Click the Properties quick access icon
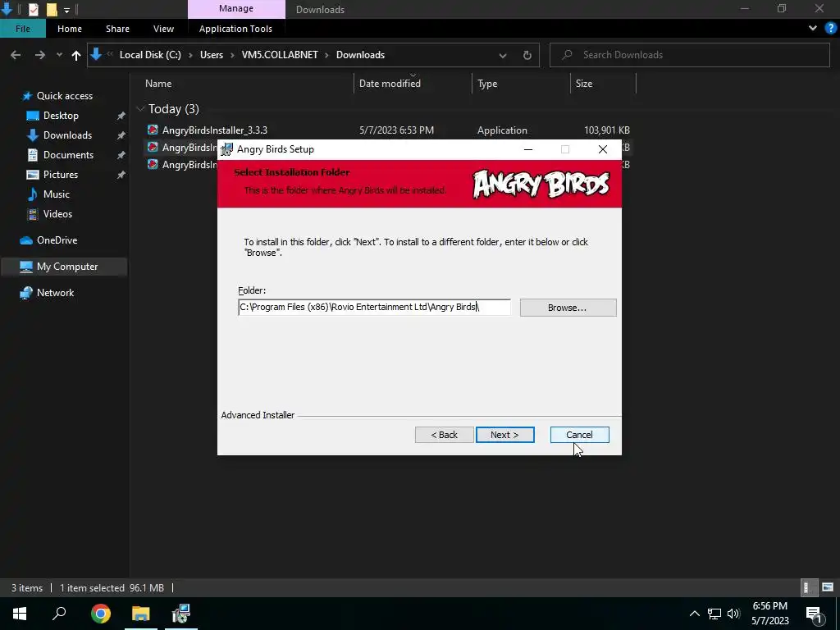Screen dimensions: 840x630 [x=33, y=9]
